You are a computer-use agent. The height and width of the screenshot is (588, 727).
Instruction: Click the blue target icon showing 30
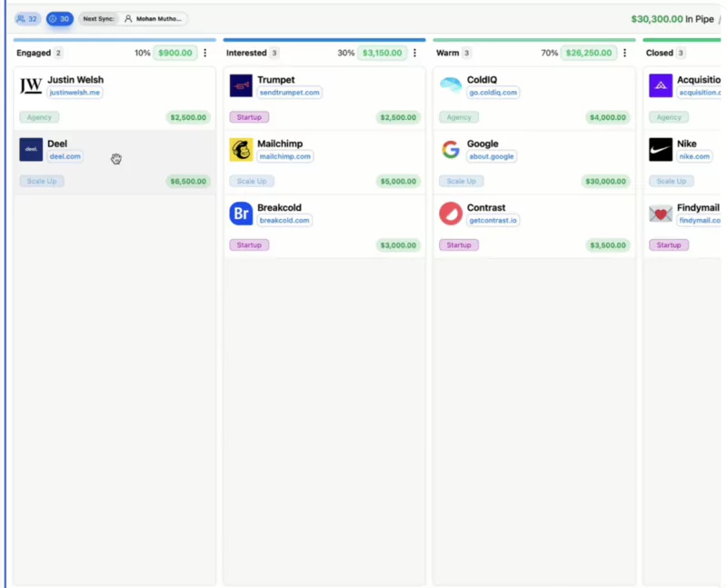[x=59, y=18]
